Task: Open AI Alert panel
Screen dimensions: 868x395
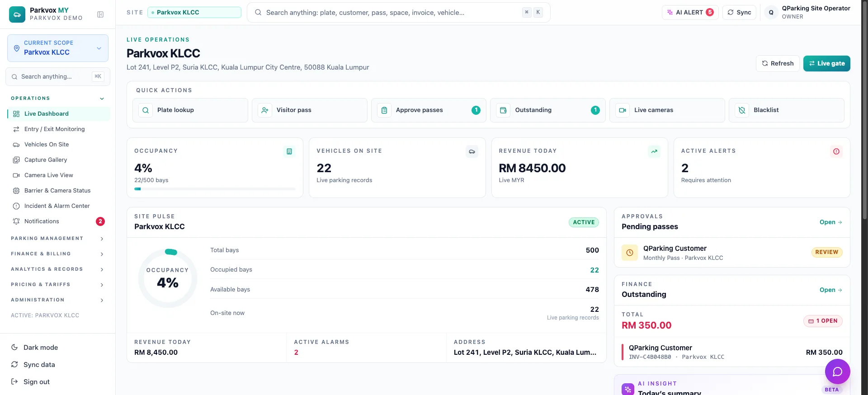Action: point(690,13)
